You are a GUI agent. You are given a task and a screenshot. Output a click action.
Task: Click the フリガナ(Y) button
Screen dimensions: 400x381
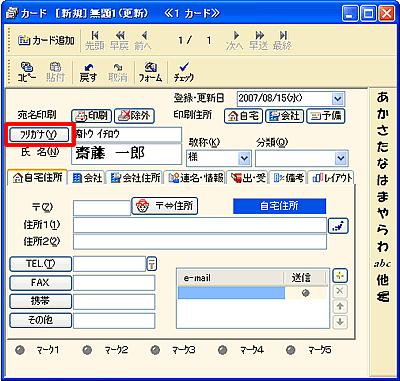click(x=39, y=134)
